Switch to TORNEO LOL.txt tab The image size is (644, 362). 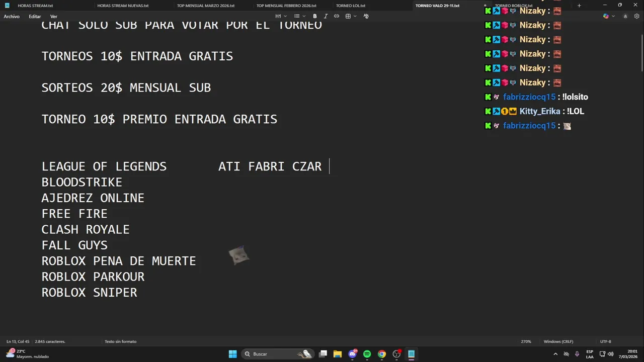(351, 6)
